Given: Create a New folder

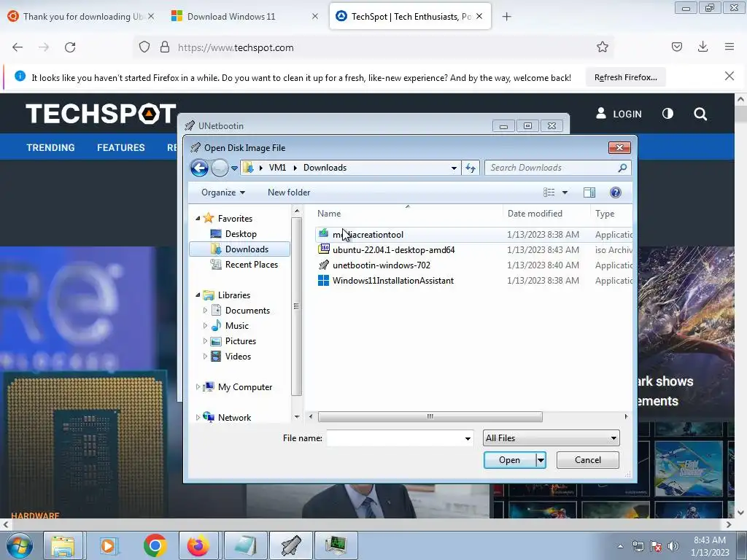Looking at the screenshot, I should tap(289, 192).
